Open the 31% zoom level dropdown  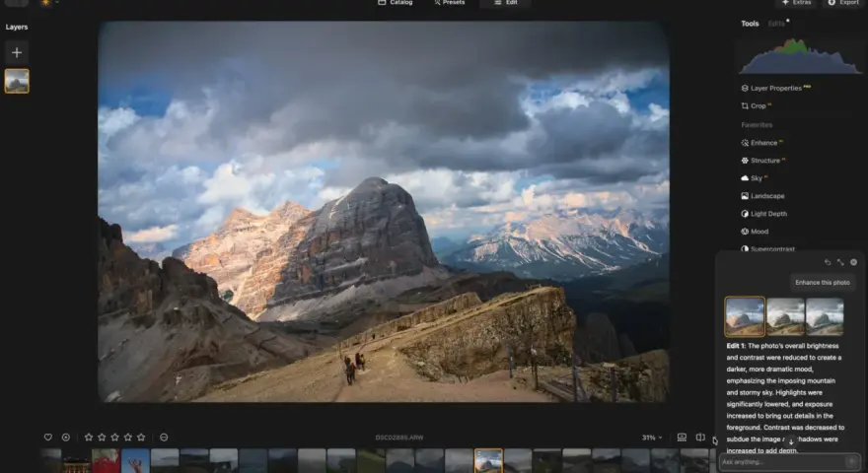(x=652, y=438)
